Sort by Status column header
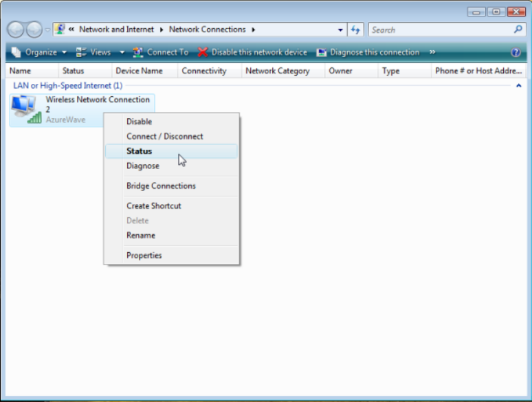The image size is (532, 402). pos(85,71)
